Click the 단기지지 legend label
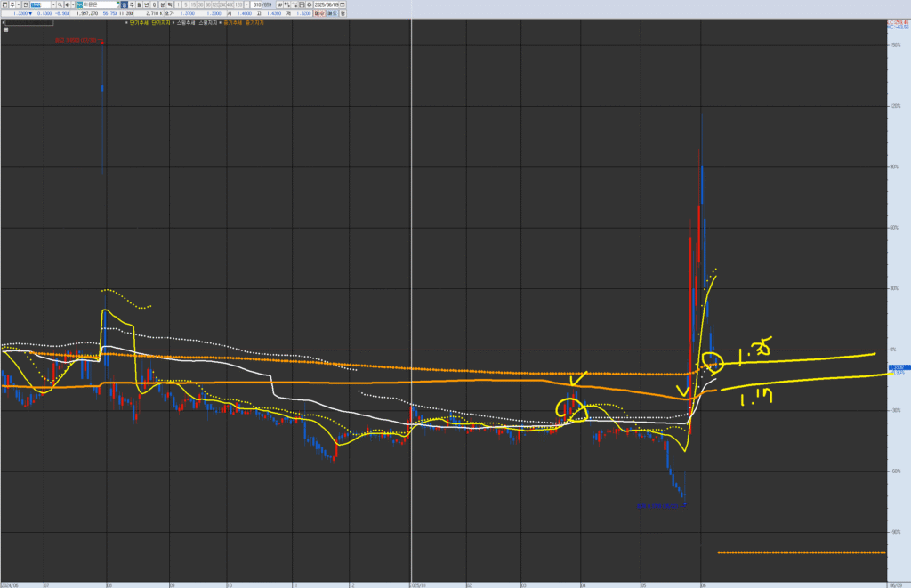Viewport: 911px width, 588px height. [x=161, y=23]
